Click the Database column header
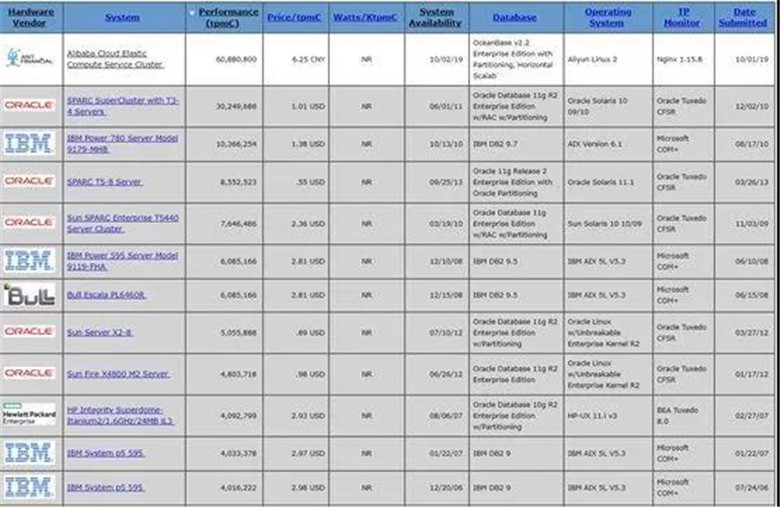 click(x=514, y=17)
